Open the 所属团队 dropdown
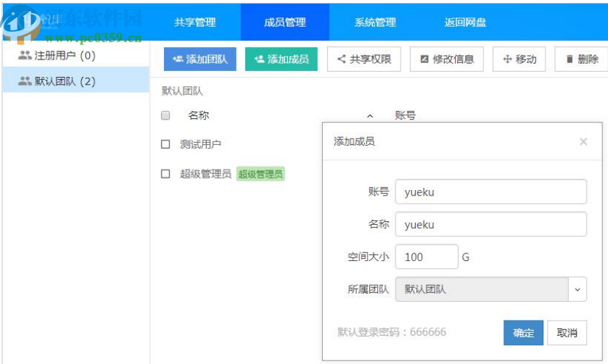 491,289
